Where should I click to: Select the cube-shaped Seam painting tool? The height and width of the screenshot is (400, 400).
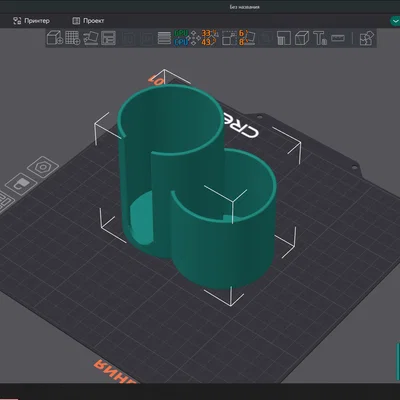click(x=302, y=38)
